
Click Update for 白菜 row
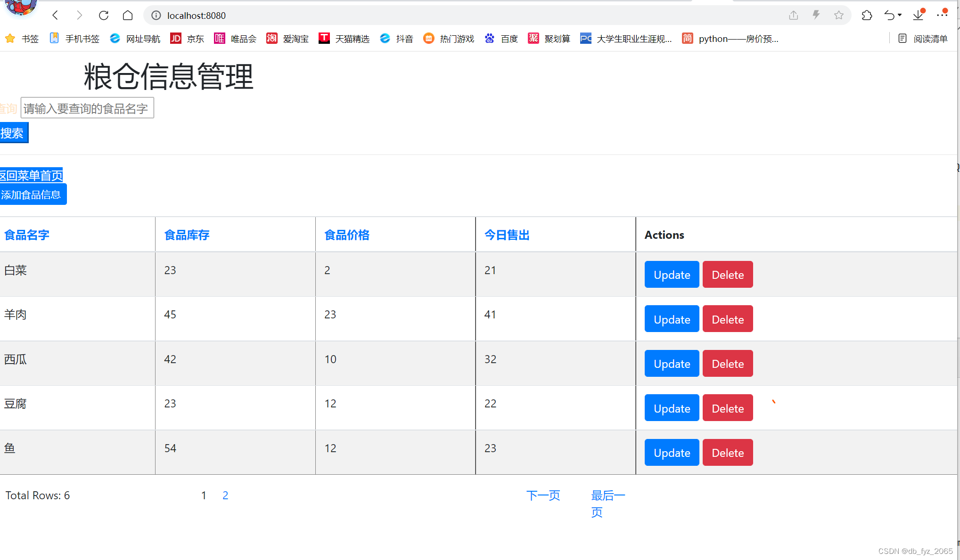[x=672, y=275]
